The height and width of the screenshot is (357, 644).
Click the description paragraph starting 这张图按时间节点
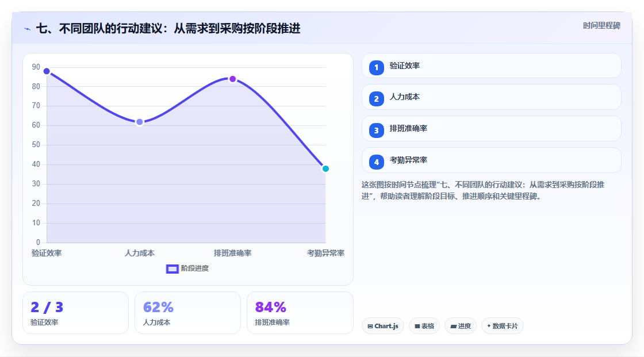[x=483, y=190]
